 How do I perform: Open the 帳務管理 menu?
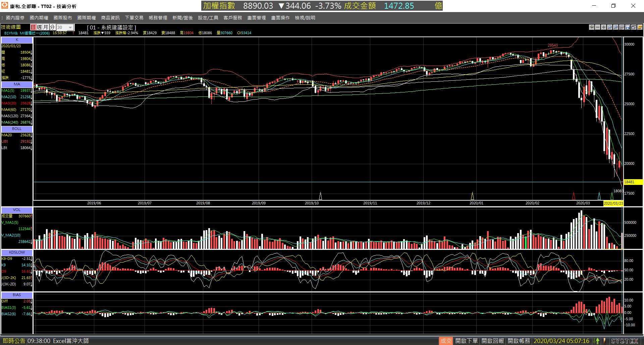click(x=158, y=18)
